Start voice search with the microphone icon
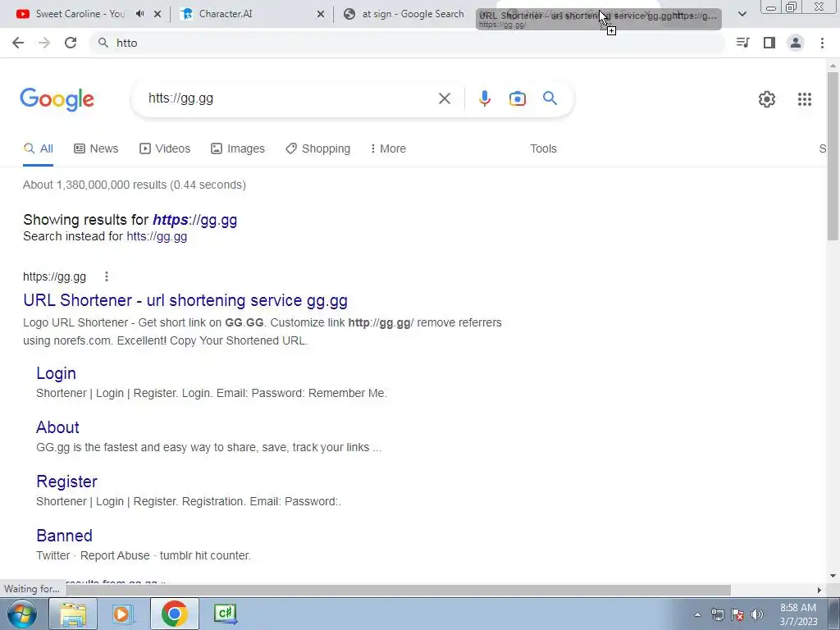Viewport: 840px width, 630px height. [484, 98]
